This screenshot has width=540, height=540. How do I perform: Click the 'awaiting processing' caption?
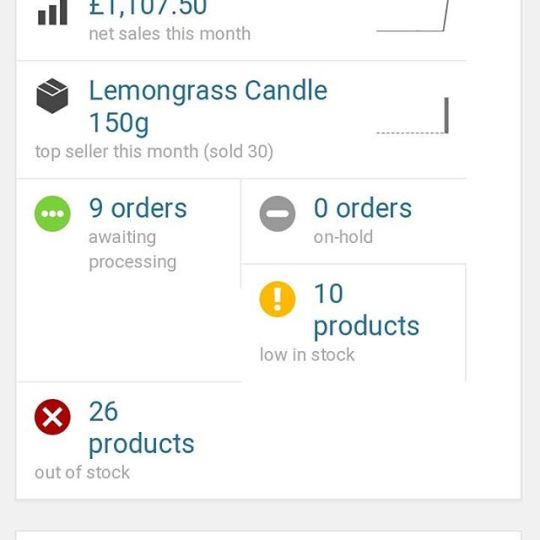[133, 249]
